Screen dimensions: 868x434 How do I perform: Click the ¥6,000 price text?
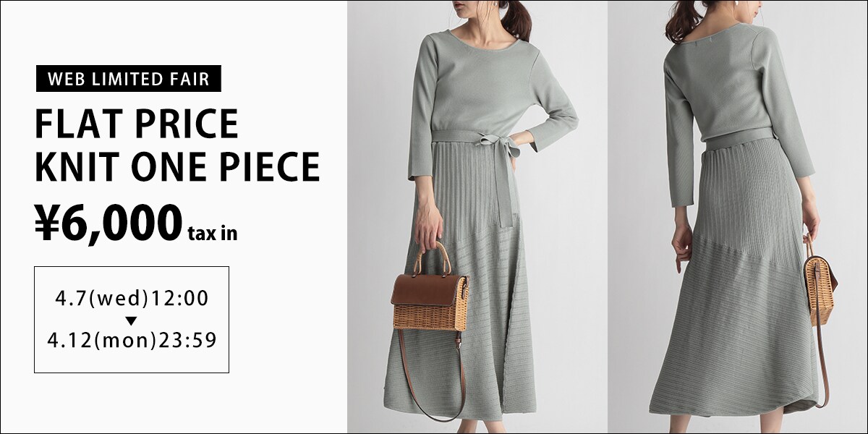(x=109, y=222)
